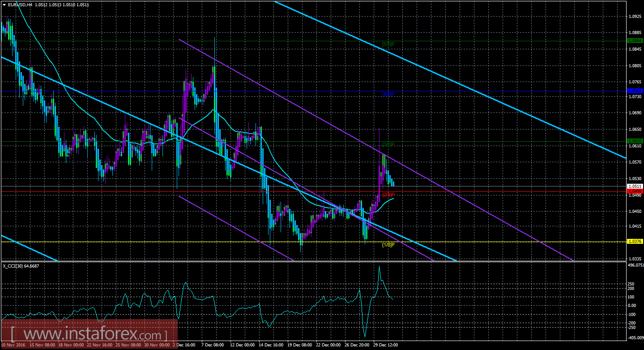This screenshot has height=350, width=644.
Task: Click 1.0415 on the price scale
Action: (635, 226)
